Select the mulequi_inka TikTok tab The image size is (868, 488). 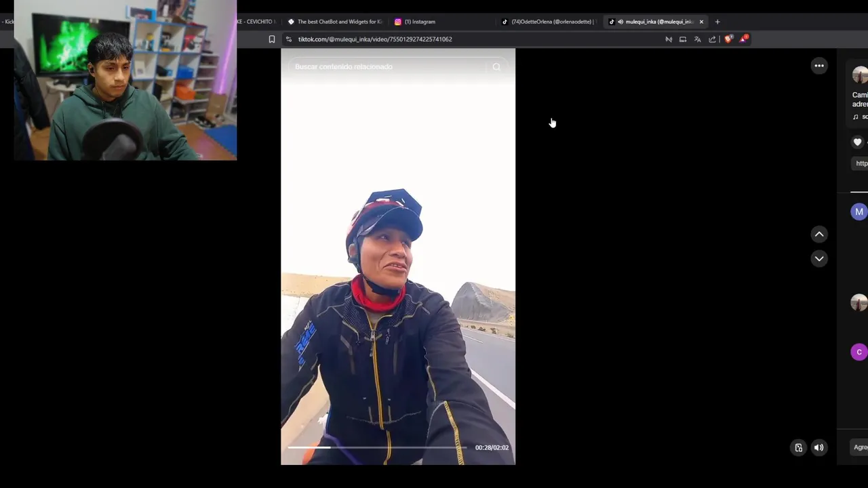click(x=654, y=22)
